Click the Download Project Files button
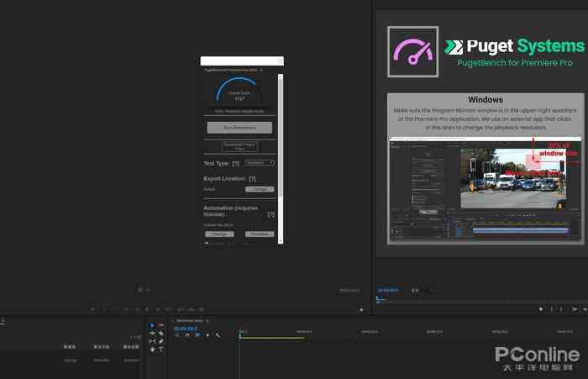 [239, 146]
